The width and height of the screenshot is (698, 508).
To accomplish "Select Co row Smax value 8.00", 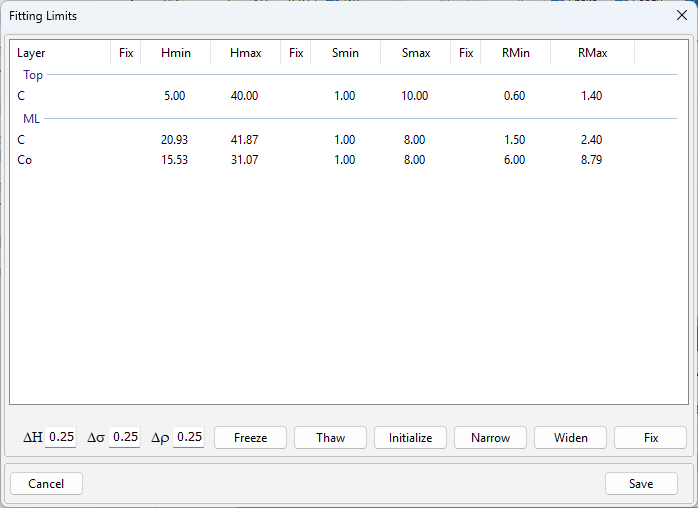I will [415, 160].
